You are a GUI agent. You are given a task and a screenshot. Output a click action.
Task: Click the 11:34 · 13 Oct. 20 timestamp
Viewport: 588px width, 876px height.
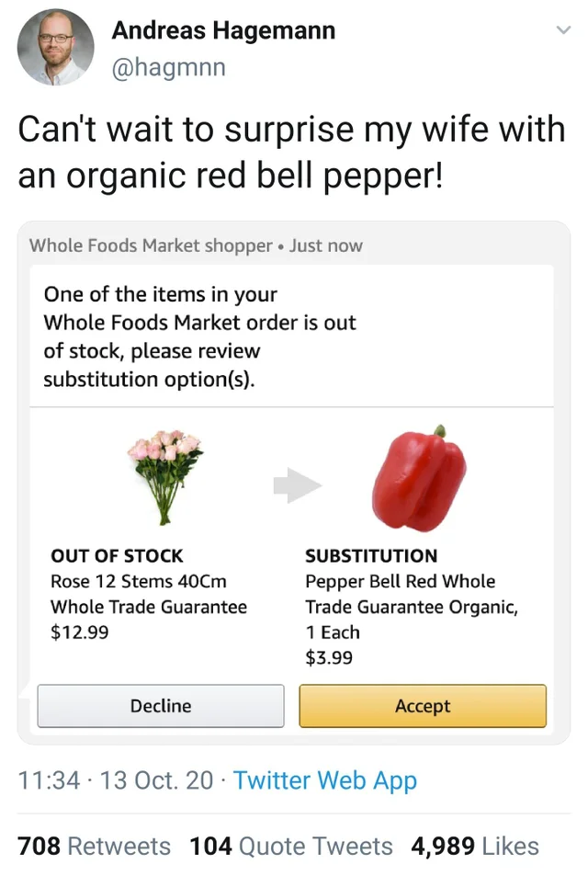coord(116,780)
